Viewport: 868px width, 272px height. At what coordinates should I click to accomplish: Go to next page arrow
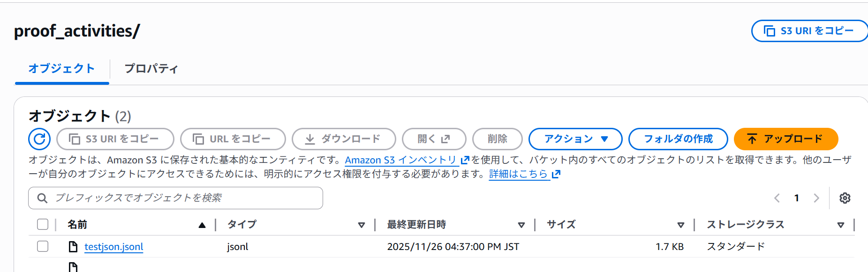point(816,198)
